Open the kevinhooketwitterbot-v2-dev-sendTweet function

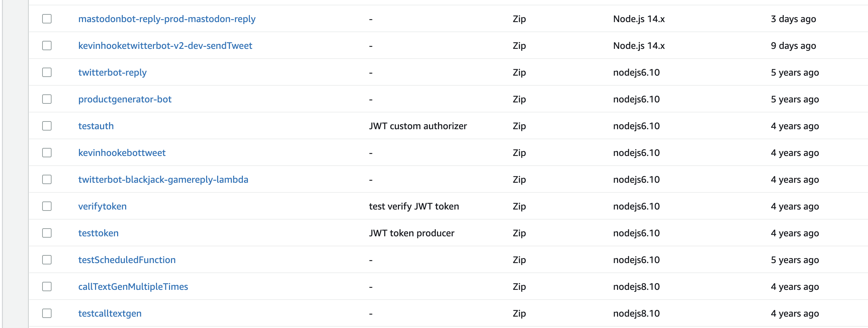click(x=165, y=46)
